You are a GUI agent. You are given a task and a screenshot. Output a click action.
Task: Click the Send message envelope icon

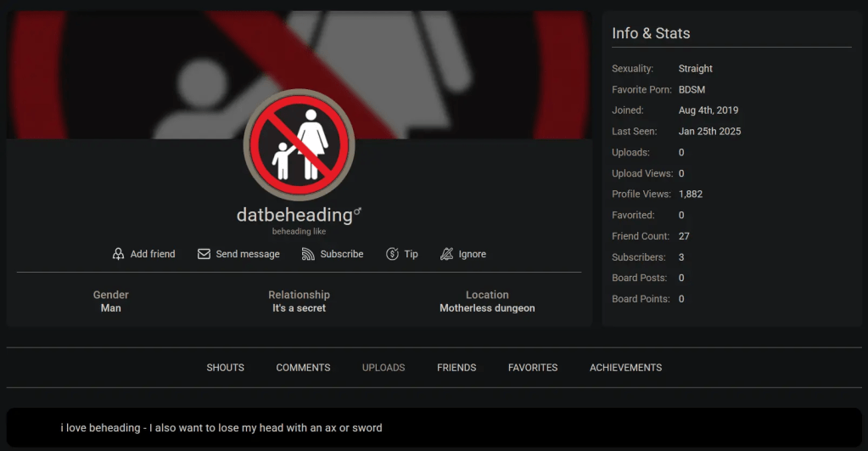[204, 254]
